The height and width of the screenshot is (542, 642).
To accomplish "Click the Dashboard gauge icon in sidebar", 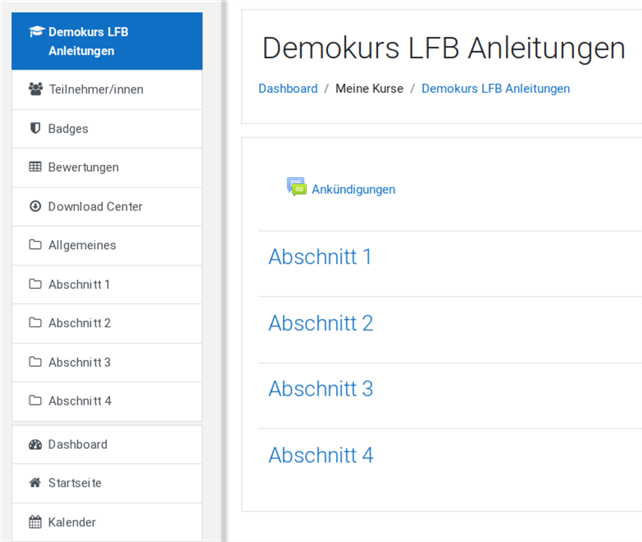I will coord(36,445).
